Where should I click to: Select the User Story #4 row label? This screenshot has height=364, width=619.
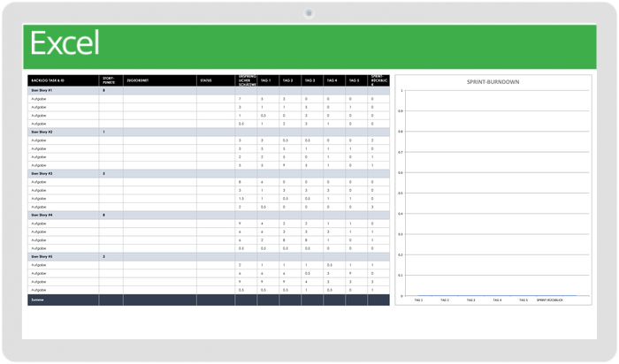coord(42,216)
